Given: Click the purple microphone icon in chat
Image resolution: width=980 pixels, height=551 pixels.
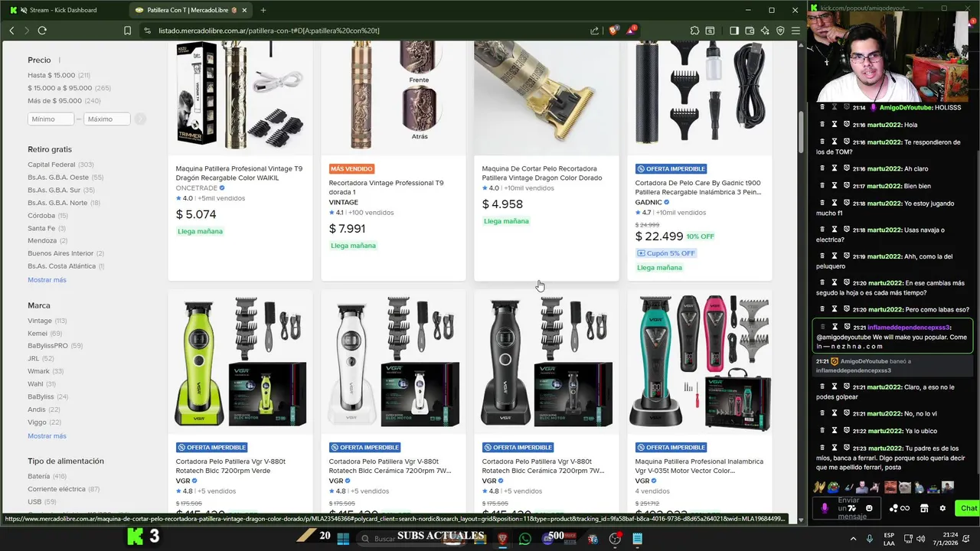Looking at the screenshot, I should 825,508.
